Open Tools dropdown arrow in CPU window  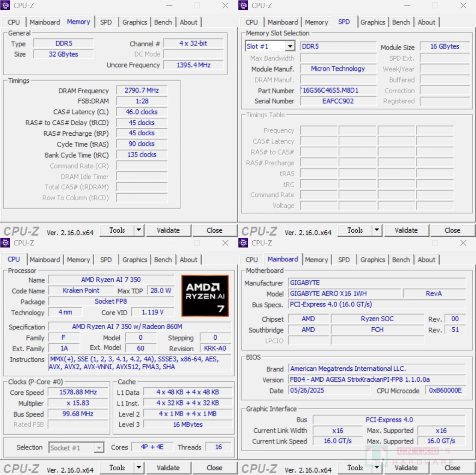[x=139, y=468]
